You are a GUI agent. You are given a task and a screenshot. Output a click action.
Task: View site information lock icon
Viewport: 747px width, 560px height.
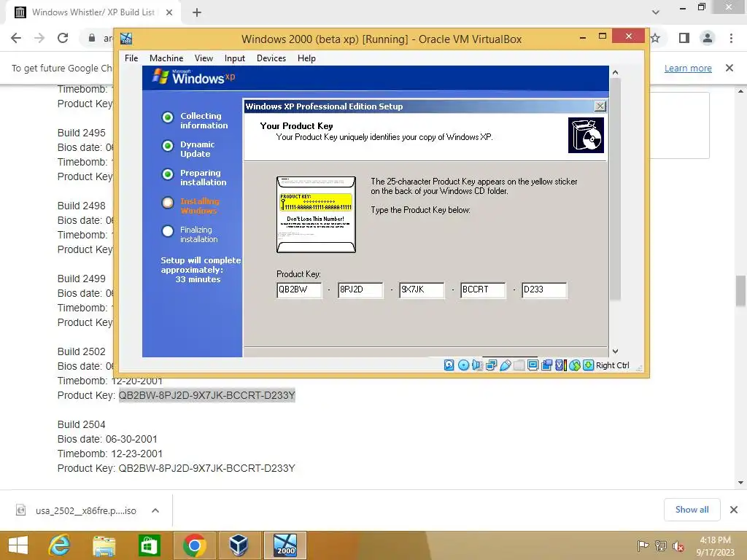point(92,38)
